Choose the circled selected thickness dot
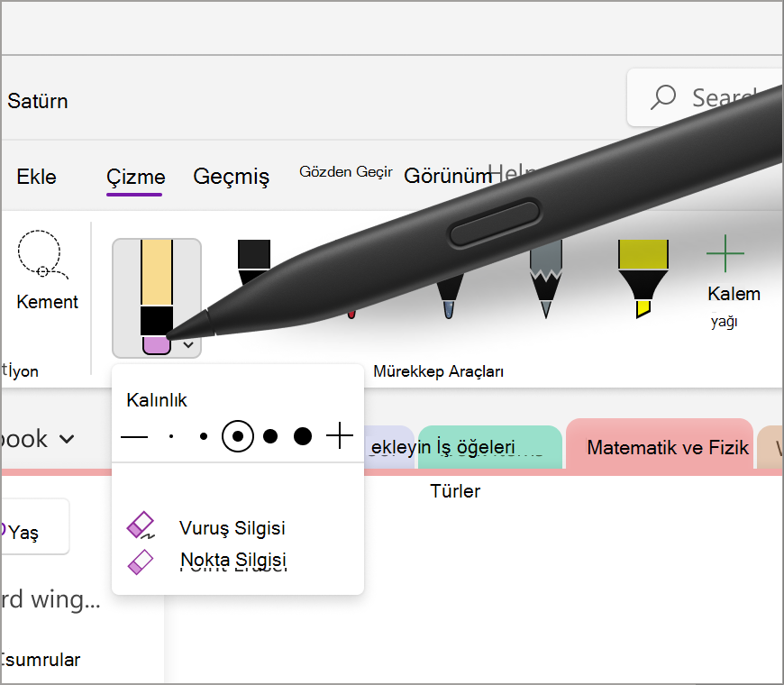The image size is (784, 685). click(238, 436)
